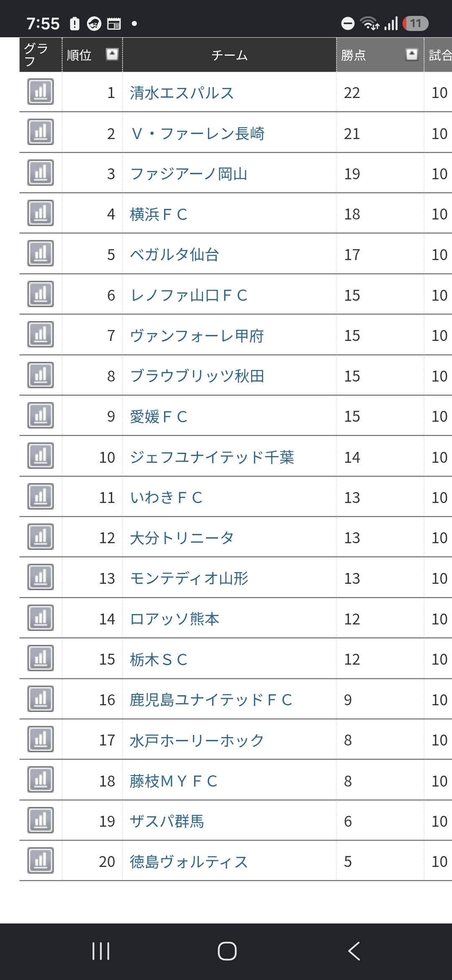Open ファジアーノ岡山 team link
The height and width of the screenshot is (980, 452).
[188, 174]
